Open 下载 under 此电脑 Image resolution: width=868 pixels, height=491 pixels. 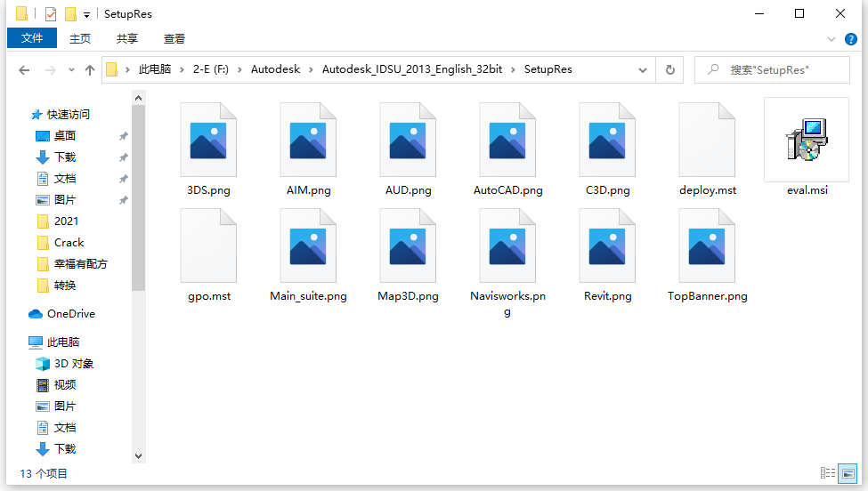[x=65, y=449]
